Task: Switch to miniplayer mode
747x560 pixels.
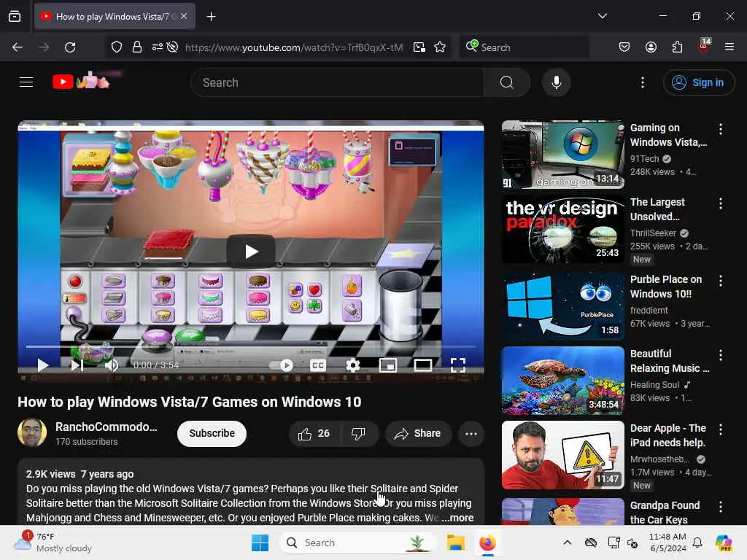Action: (x=388, y=365)
